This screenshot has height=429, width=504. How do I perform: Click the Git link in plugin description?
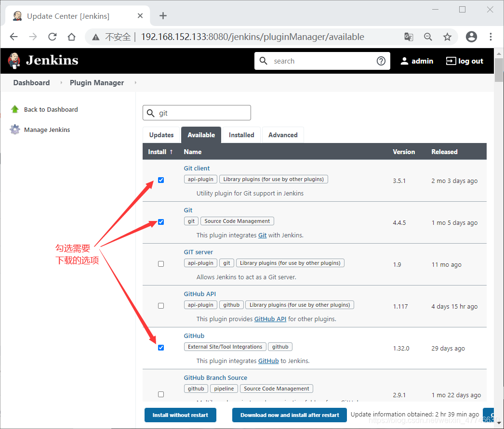pos(262,235)
